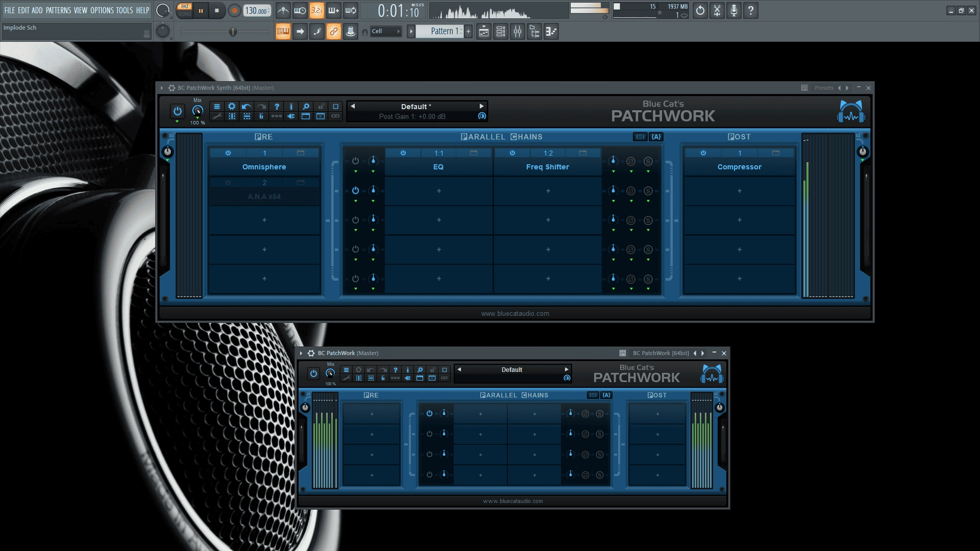Viewport: 980px width, 551px height.
Task: Click the Mix knob in PatchWork Synth
Action: point(198,110)
